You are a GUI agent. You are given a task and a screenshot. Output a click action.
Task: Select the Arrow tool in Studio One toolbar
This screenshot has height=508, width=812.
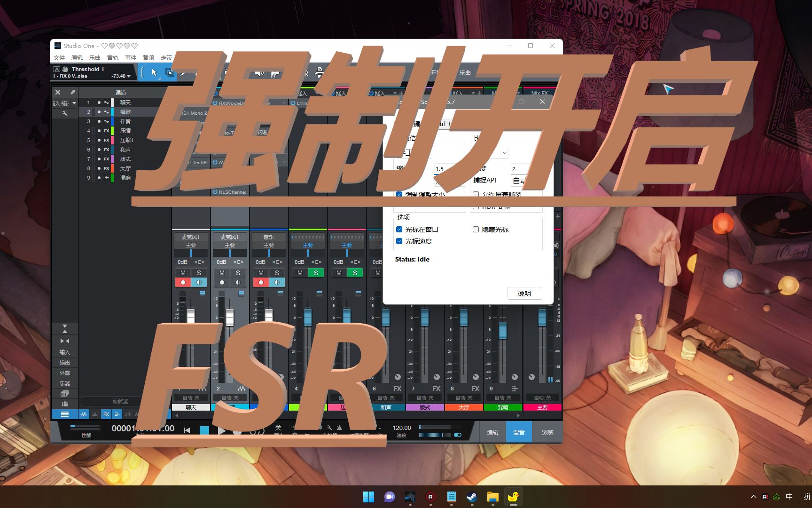tap(154, 72)
